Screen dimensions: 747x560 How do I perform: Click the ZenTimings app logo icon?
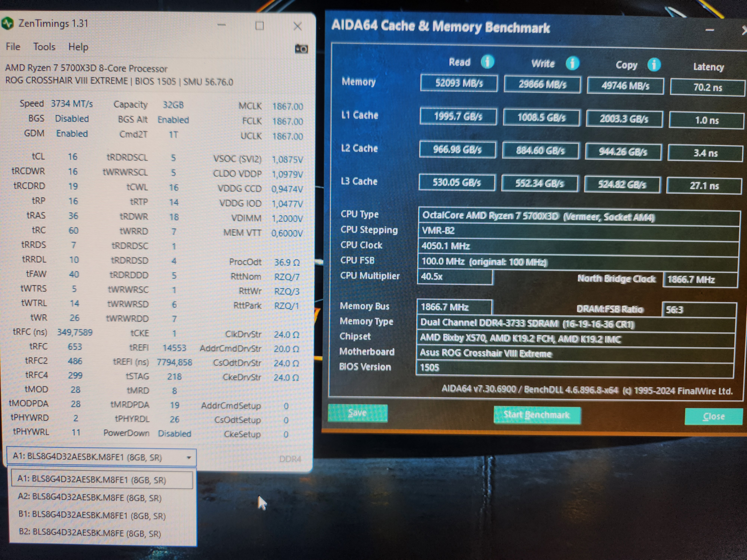tap(7, 23)
